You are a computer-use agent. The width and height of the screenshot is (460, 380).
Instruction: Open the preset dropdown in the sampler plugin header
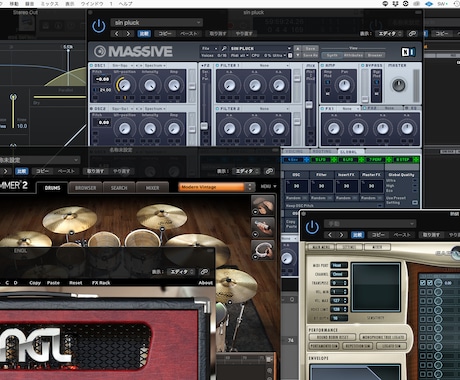370,224
